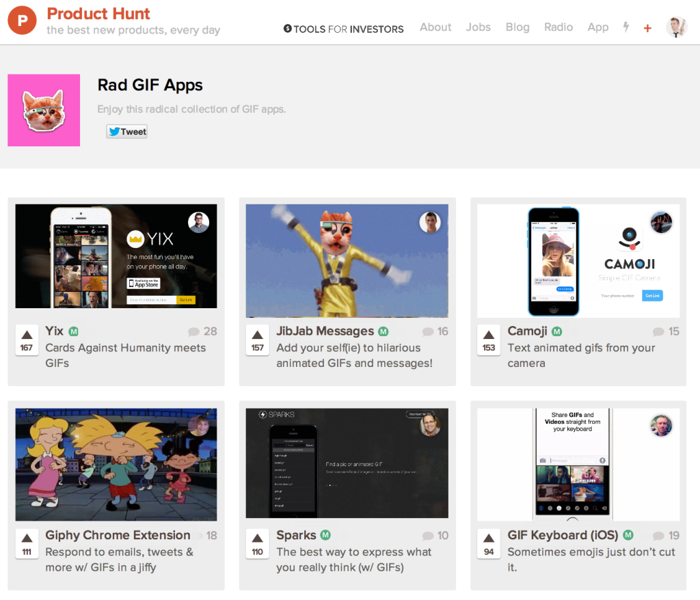Open the Sparks dark preview image
Screen dimensions: 700x600
347,463
